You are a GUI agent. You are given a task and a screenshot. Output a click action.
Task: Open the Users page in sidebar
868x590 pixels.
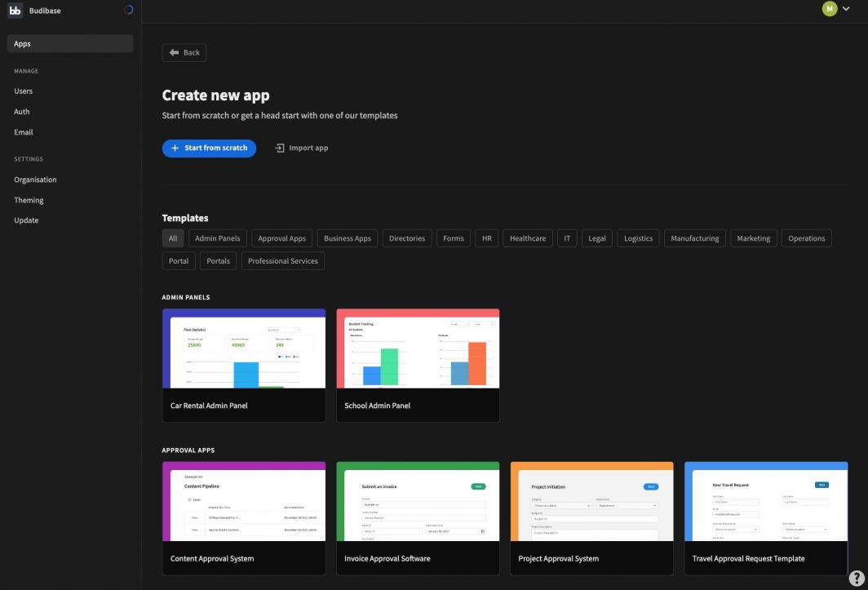point(24,91)
